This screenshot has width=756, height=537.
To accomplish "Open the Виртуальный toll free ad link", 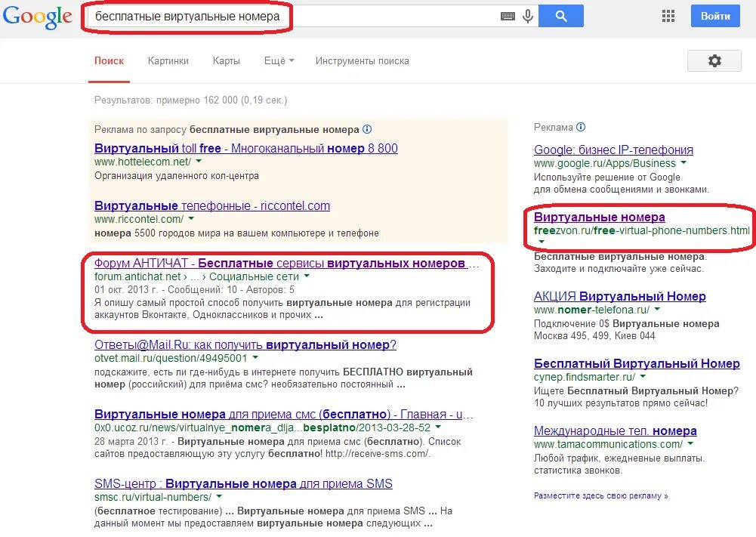I will click(x=246, y=148).
